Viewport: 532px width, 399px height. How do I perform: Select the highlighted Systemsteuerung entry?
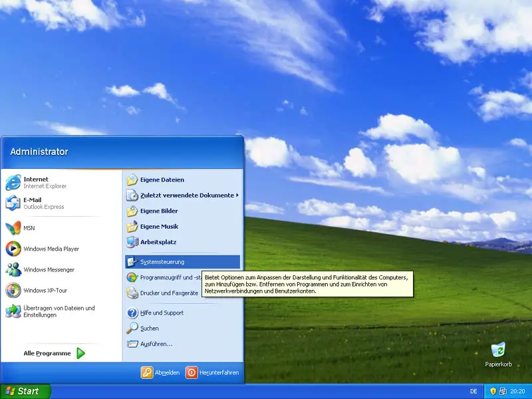pos(182,262)
